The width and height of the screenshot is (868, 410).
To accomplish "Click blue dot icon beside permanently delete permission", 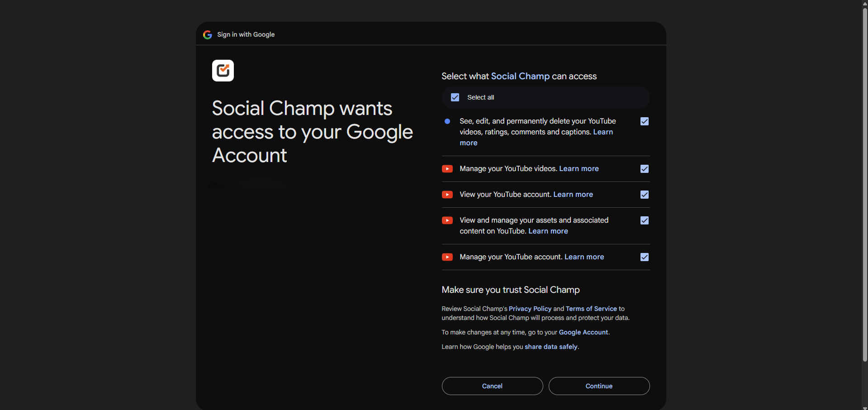I will (x=447, y=121).
